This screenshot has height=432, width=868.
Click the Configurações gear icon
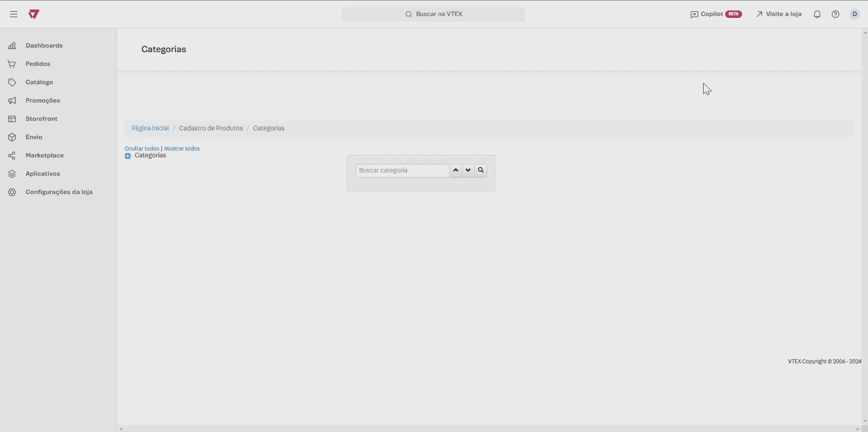coord(12,192)
